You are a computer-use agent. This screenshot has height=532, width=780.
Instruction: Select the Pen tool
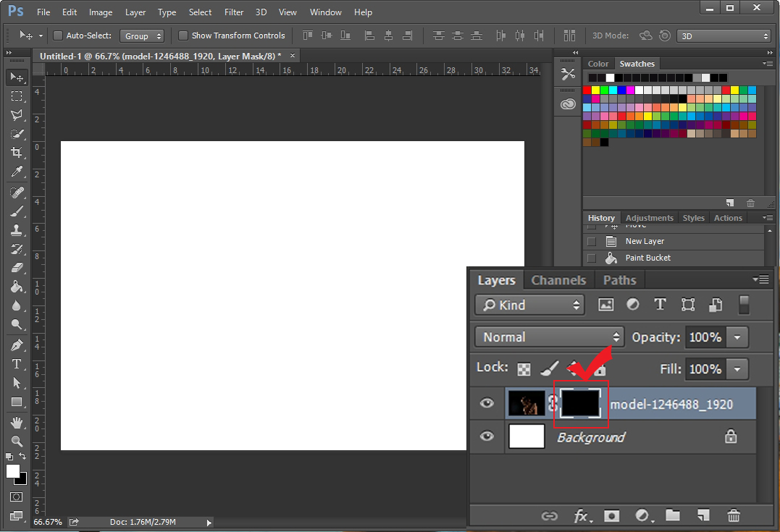point(17,345)
